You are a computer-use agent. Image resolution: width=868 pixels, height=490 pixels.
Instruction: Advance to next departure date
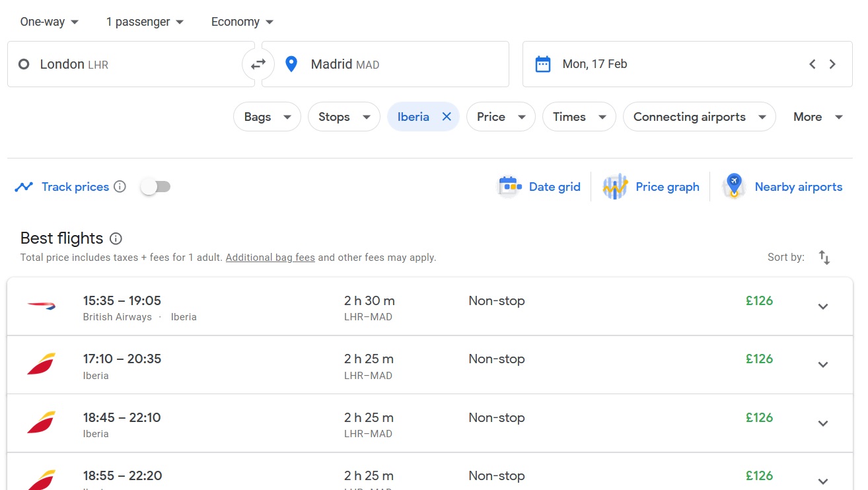tap(832, 64)
